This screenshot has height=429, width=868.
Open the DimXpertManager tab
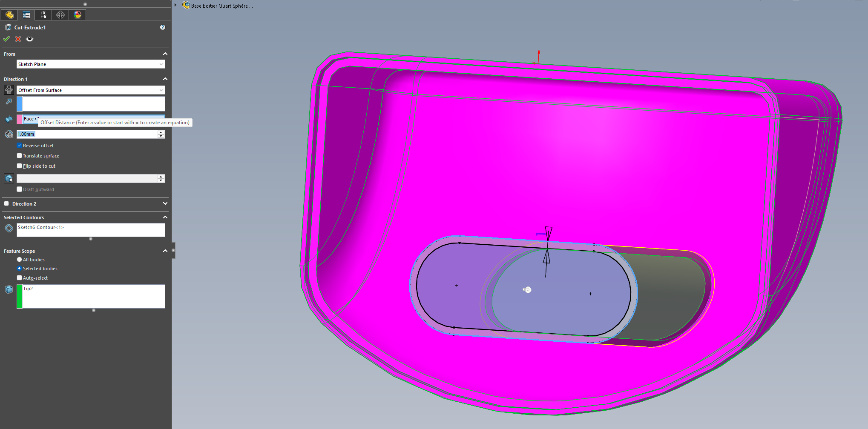[60, 15]
